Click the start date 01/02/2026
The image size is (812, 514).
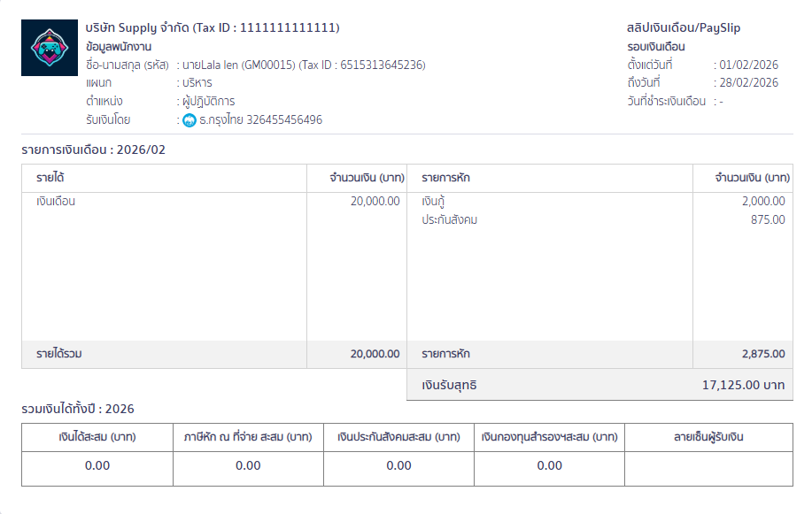pos(748,65)
